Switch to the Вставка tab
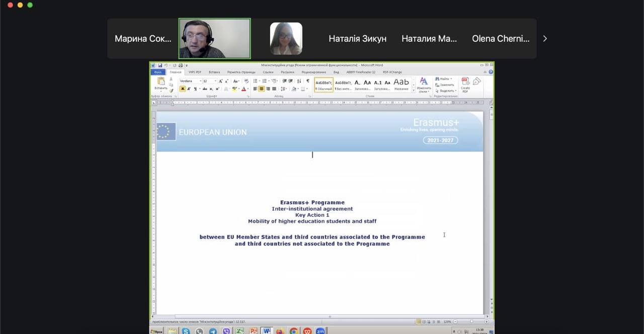Image resolution: width=644 pixels, height=334 pixels. click(214, 72)
